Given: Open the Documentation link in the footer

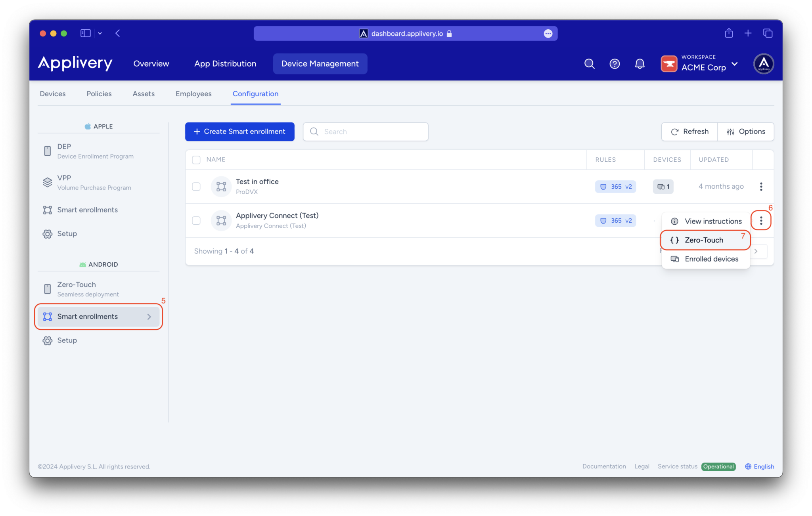Looking at the screenshot, I should coord(604,466).
